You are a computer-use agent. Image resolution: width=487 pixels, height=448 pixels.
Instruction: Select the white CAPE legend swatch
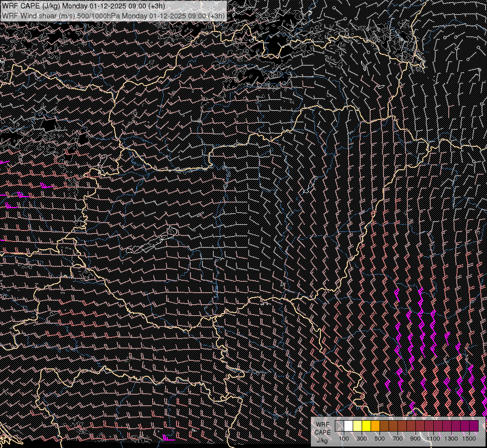point(349,426)
